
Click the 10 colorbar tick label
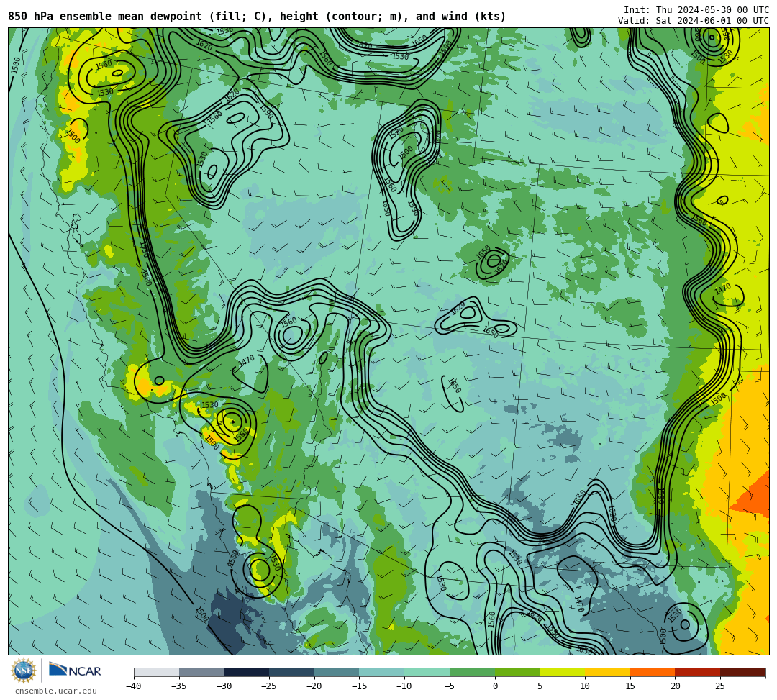[x=585, y=686]
